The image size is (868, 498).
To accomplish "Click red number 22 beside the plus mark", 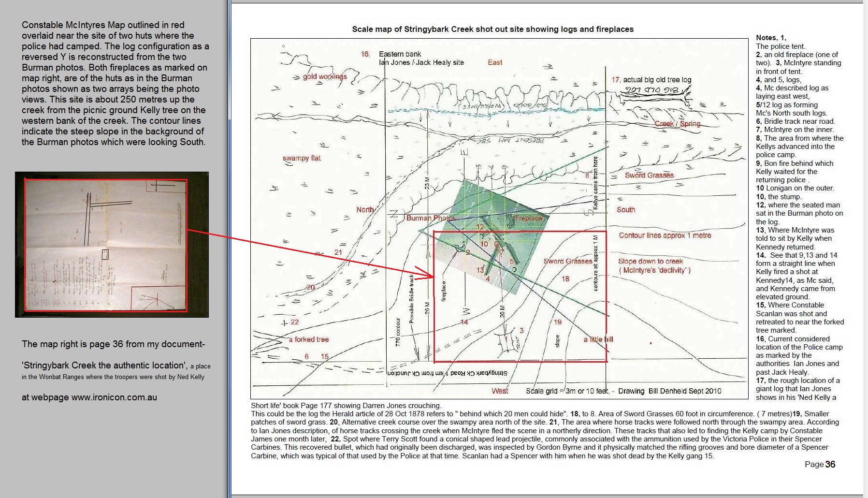I will [294, 322].
